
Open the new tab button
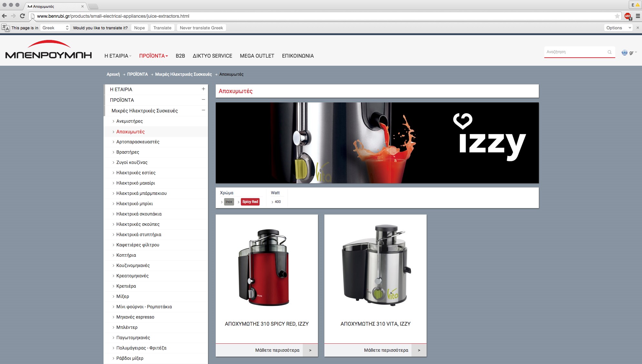point(93,6)
